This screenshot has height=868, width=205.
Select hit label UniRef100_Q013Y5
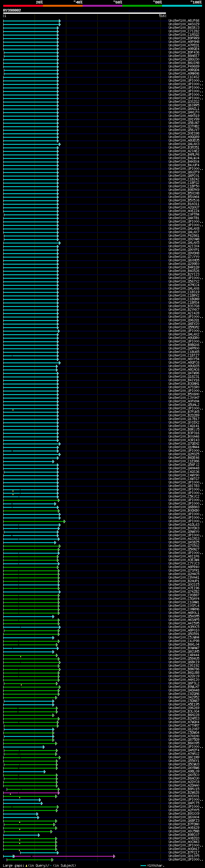(184, 856)
